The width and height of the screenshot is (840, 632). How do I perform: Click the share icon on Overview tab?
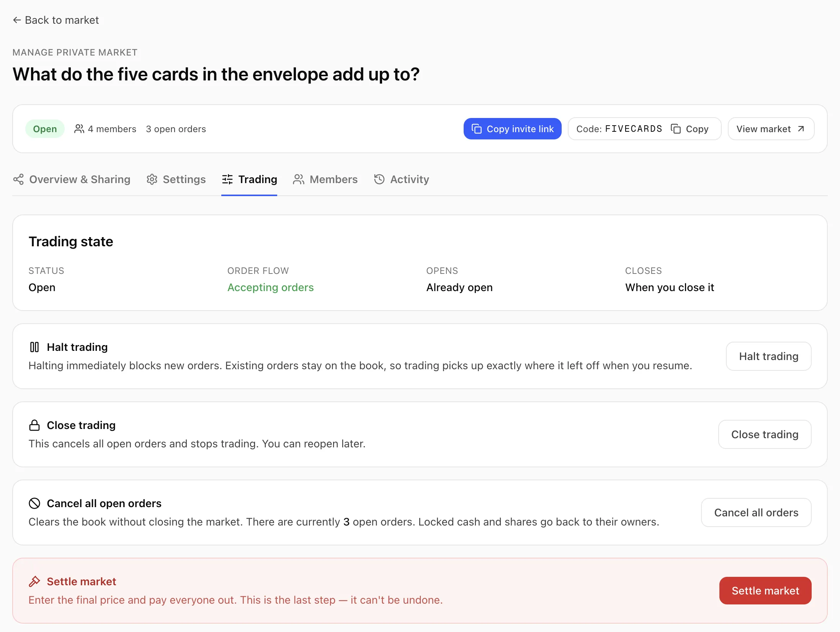click(18, 179)
